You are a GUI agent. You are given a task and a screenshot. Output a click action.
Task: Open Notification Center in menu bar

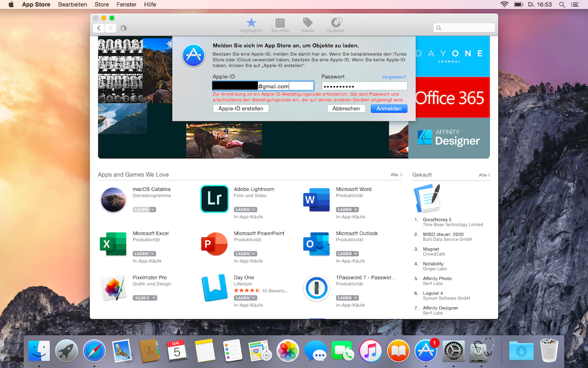point(574,5)
